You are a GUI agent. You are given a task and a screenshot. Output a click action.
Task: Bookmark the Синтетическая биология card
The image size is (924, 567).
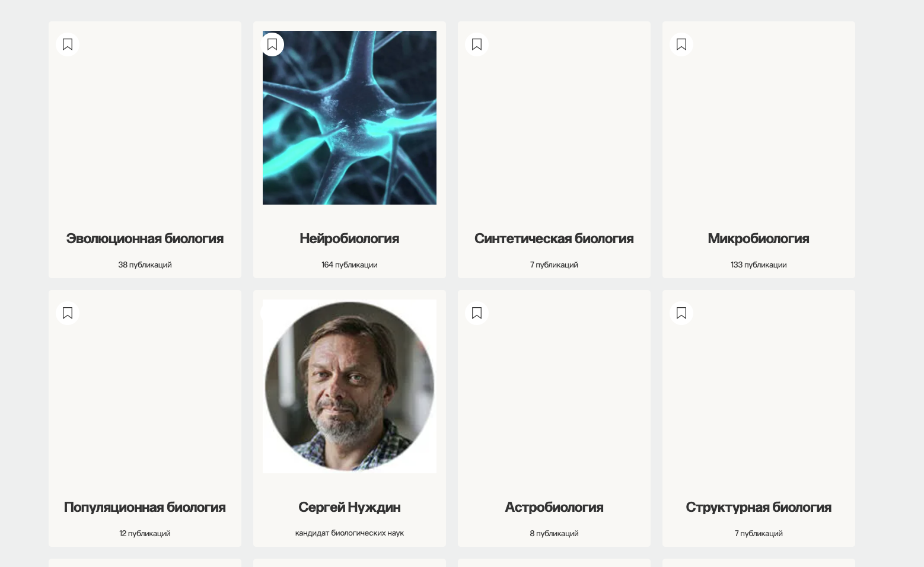477,44
